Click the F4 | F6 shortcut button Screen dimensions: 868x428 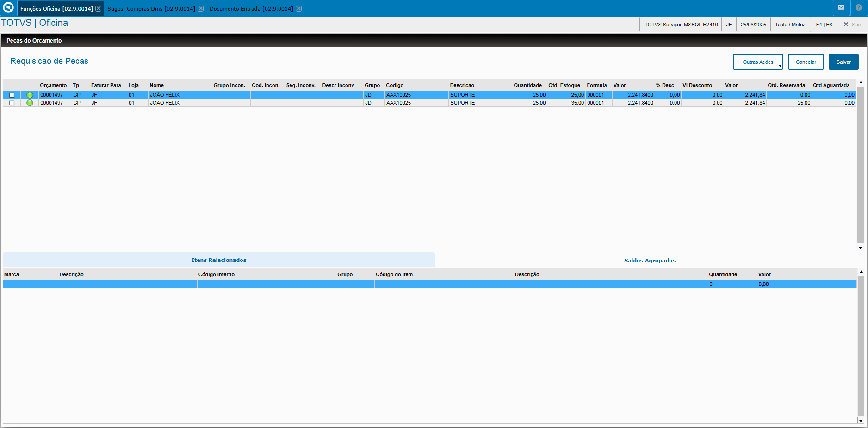(x=824, y=25)
